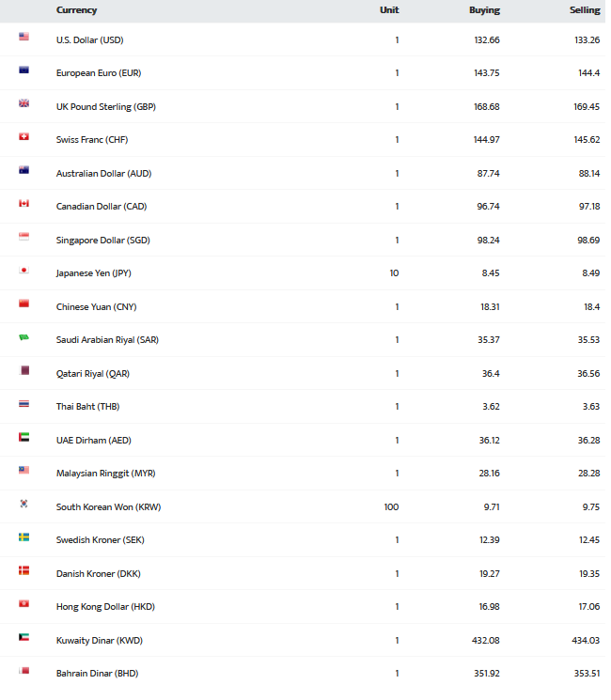This screenshot has width=611, height=700.
Task: Select the South Korean Won flag icon
Action: click(24, 504)
